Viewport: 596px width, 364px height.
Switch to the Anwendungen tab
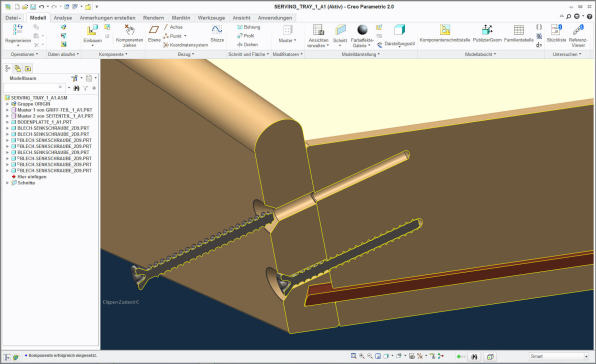click(x=275, y=18)
